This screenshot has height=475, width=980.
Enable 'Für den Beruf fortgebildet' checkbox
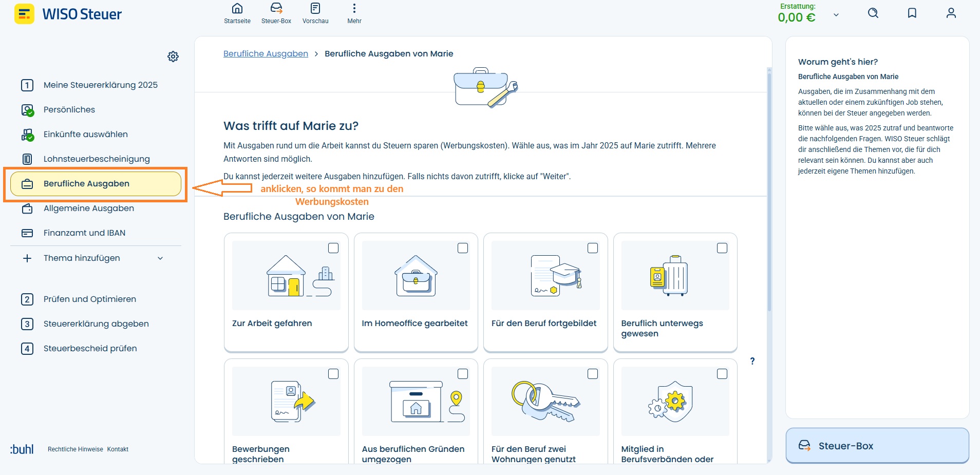coord(593,248)
